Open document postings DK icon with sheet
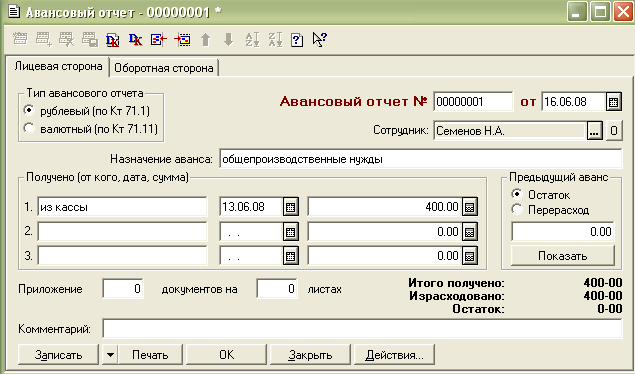Screen dimensions: 635x374 (113, 39)
